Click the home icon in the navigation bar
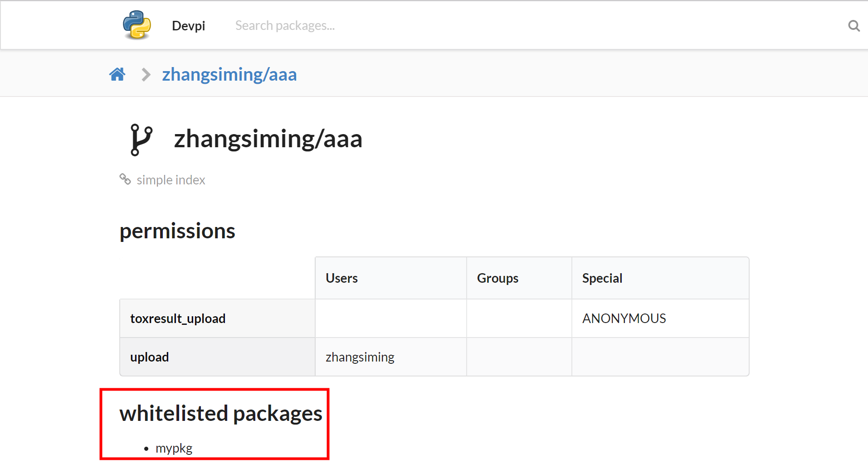Image resolution: width=868 pixels, height=468 pixels. [117, 74]
